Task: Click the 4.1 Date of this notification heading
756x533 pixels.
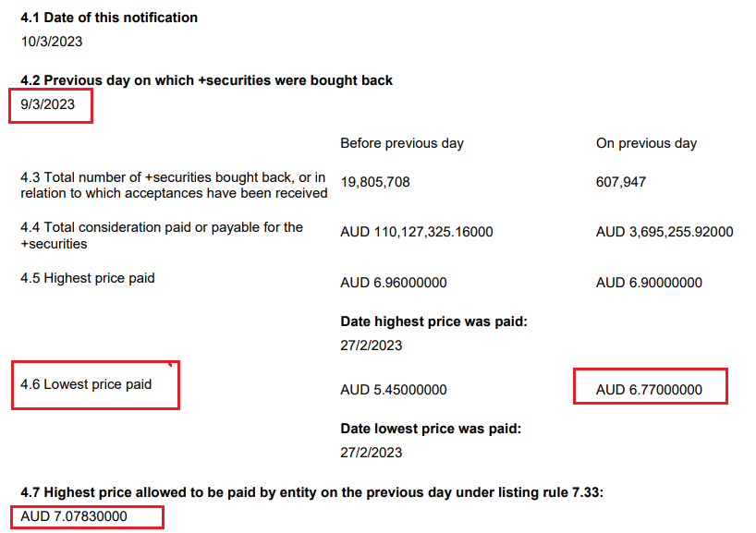Action: tap(109, 18)
